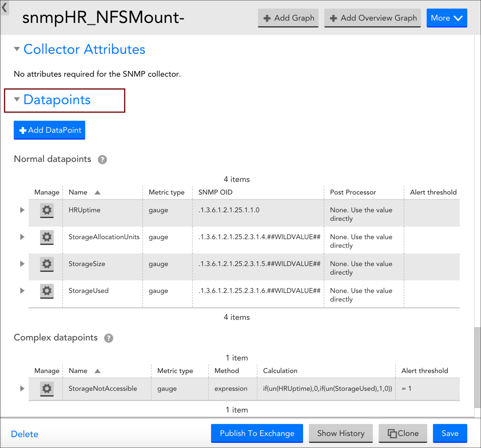Click the Add DataPoint button
The width and height of the screenshot is (481, 448).
(49, 130)
